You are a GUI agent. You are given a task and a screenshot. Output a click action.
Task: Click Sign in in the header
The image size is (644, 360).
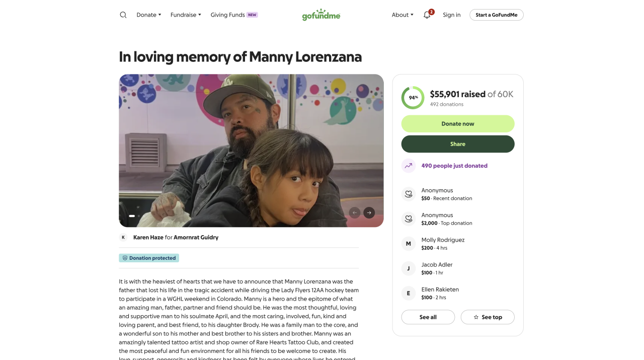click(x=451, y=15)
